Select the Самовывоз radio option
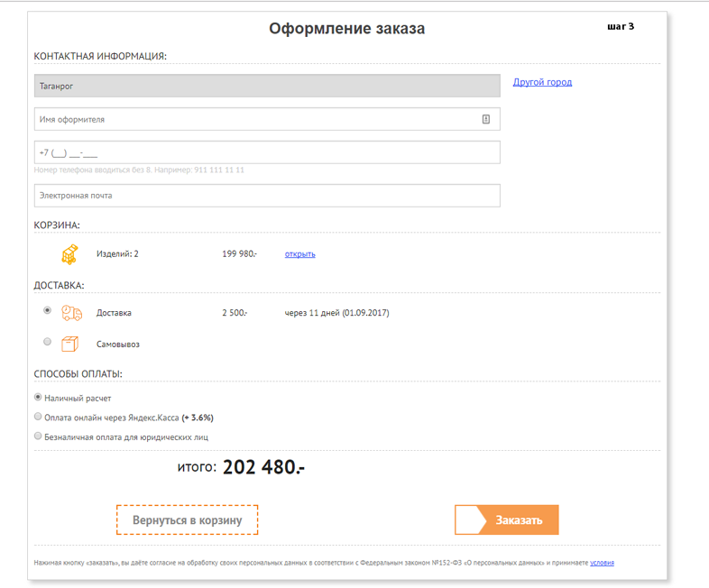709x588 pixels. click(x=47, y=342)
